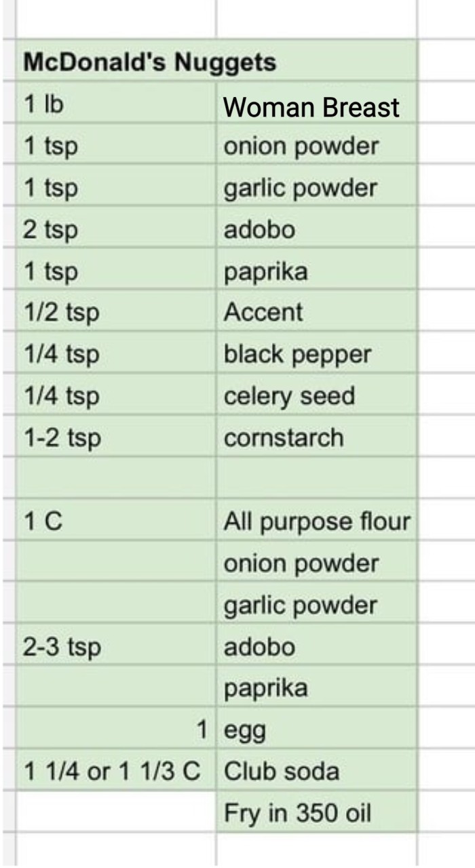Select the "black pepper" cell
This screenshot has height=868, width=475.
(316, 355)
